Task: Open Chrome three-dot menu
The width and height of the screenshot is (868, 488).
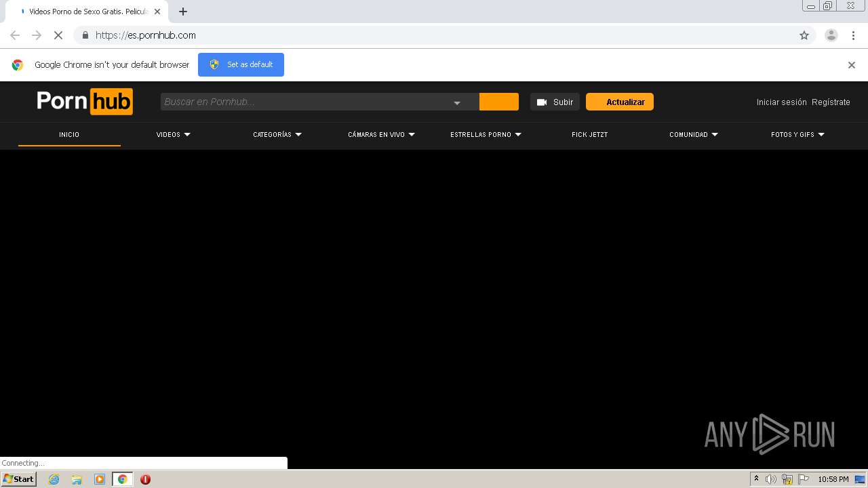Action: pyautogui.click(x=853, y=35)
